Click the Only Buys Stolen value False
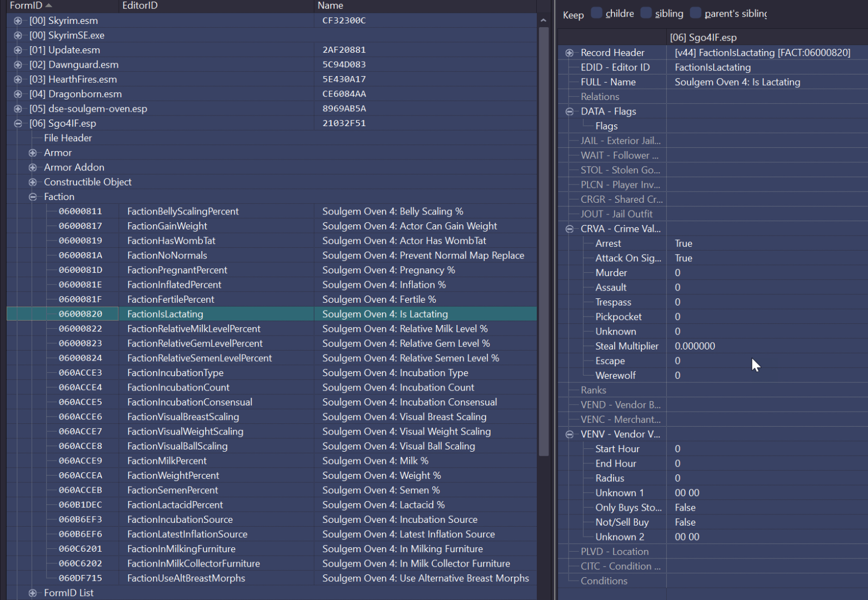Viewport: 868px width, 600px height. click(685, 508)
